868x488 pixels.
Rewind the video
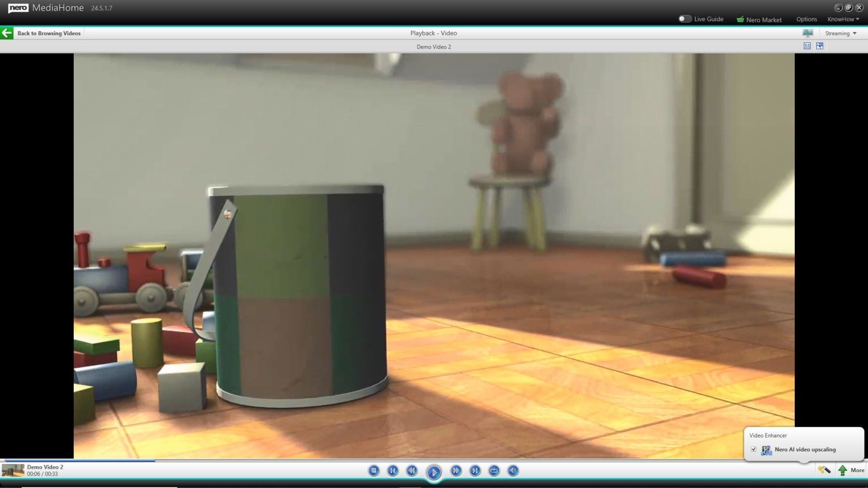click(412, 471)
